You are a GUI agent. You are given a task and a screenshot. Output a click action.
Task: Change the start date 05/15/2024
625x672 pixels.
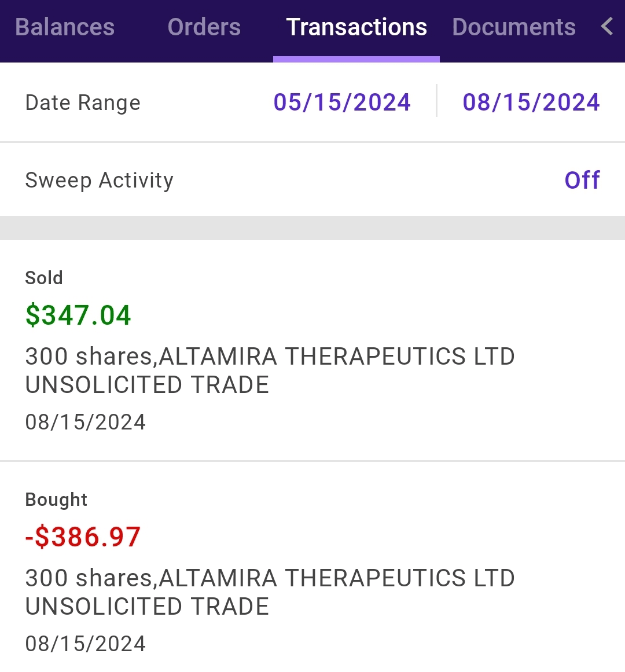coord(342,102)
